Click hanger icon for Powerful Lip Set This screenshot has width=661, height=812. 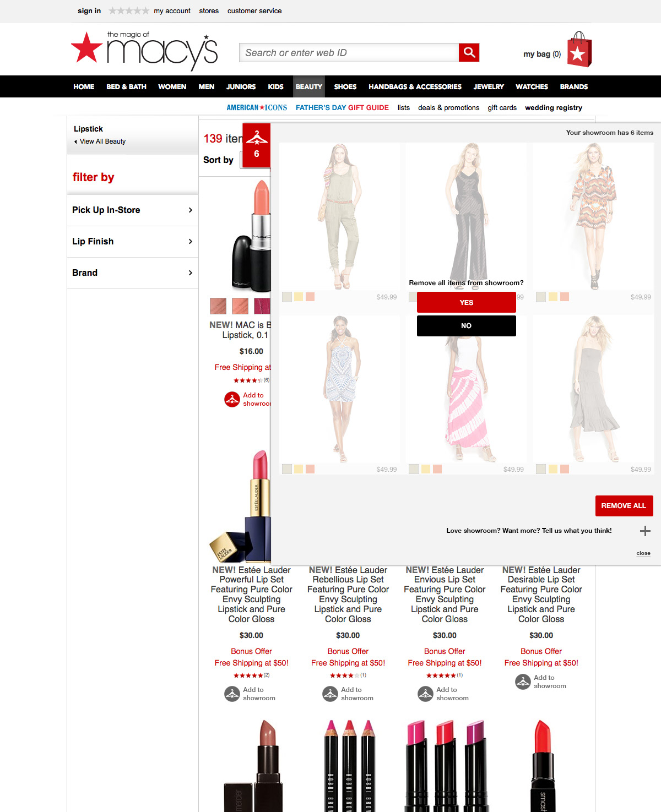click(232, 694)
